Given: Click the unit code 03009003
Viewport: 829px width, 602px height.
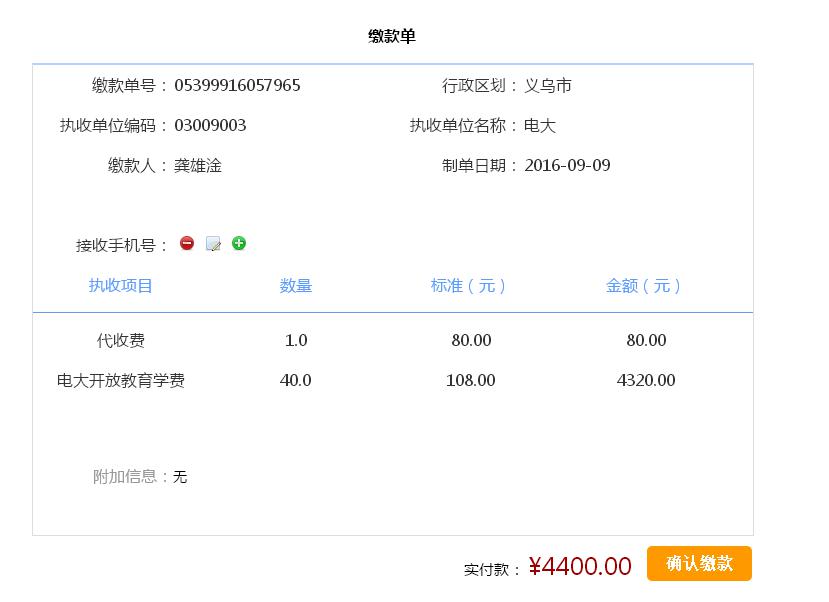Looking at the screenshot, I should (x=210, y=126).
